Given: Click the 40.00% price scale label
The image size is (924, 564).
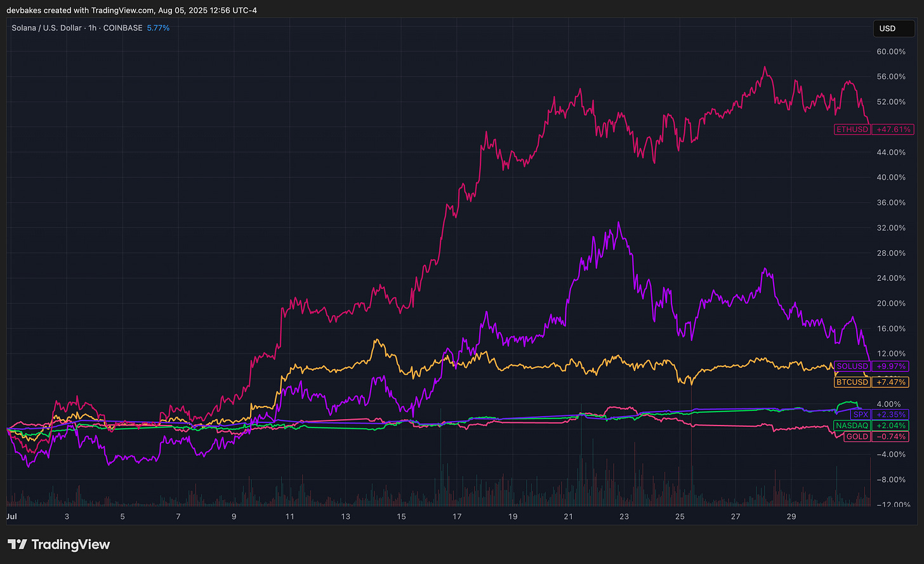Looking at the screenshot, I should [891, 177].
